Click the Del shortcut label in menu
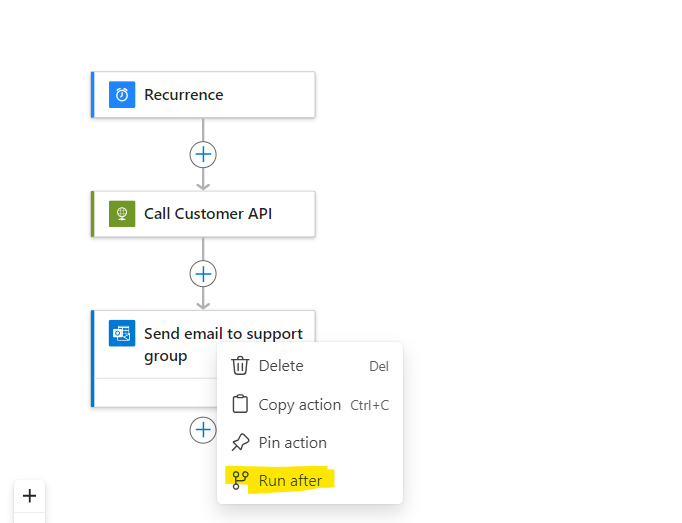This screenshot has width=682, height=523. point(379,366)
